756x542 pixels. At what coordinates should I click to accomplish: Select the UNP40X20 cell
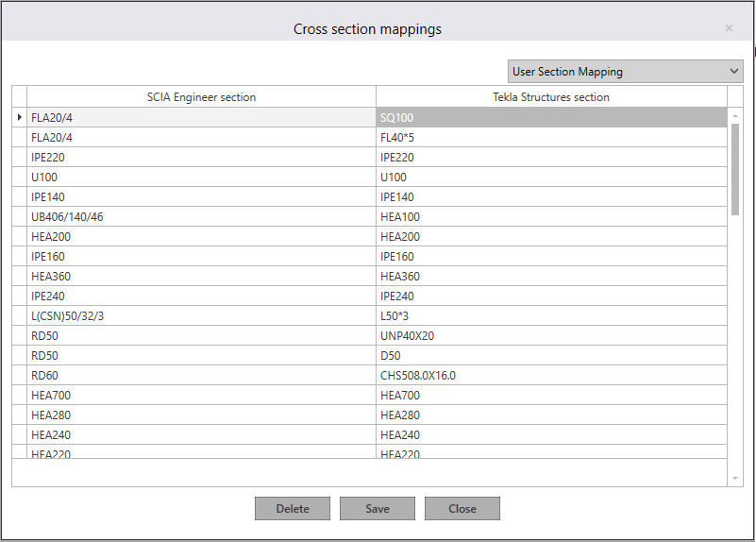pos(551,335)
